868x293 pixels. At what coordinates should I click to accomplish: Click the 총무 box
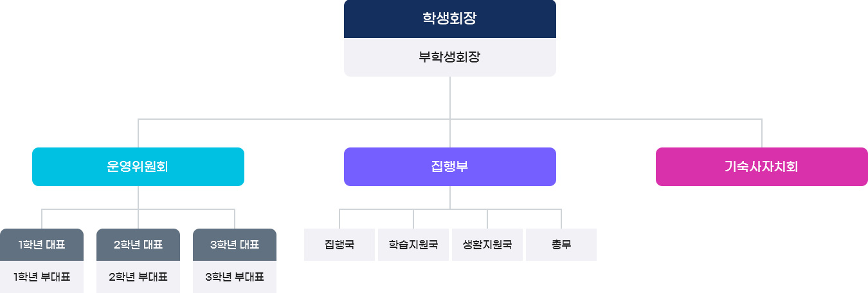561,245
